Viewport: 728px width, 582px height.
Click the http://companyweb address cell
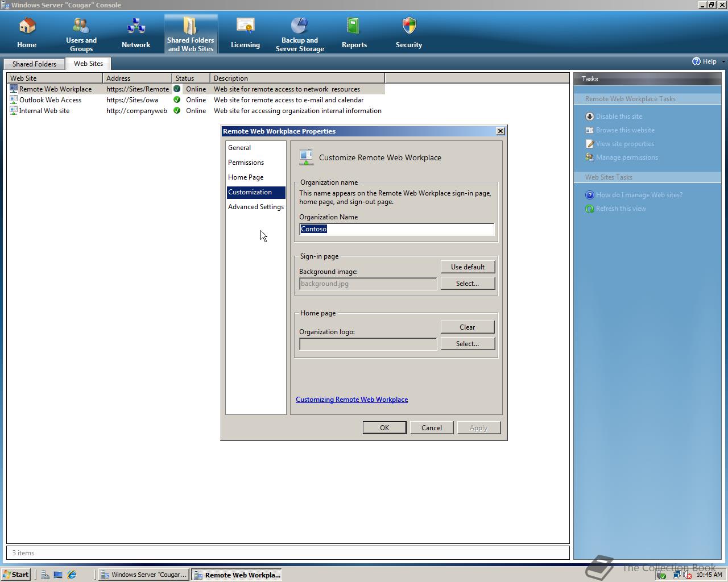point(136,111)
